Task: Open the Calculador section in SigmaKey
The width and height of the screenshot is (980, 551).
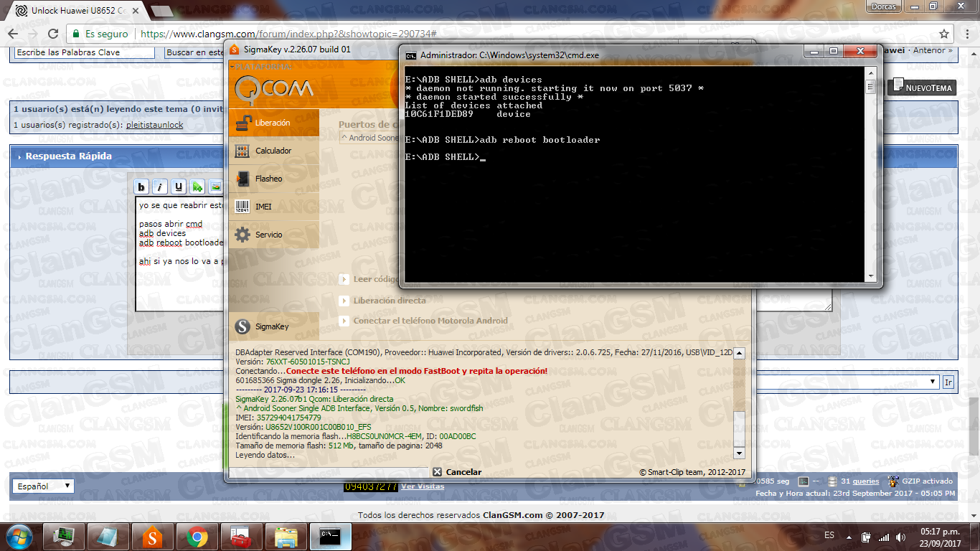Action: [273, 151]
